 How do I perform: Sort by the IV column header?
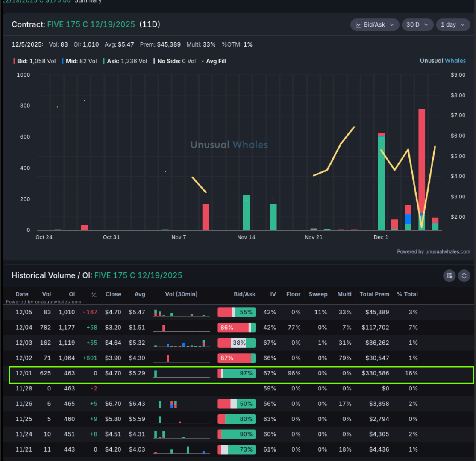tap(273, 294)
